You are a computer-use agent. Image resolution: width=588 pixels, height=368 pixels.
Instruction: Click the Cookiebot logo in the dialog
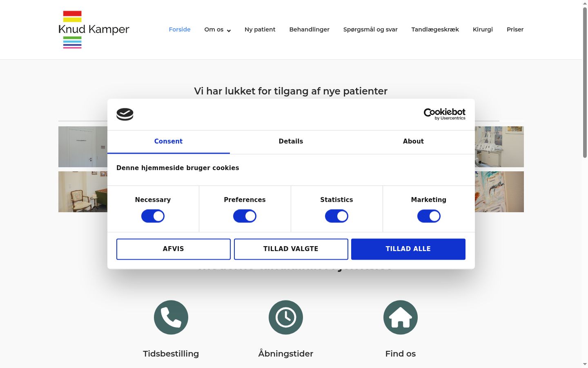[x=125, y=114]
